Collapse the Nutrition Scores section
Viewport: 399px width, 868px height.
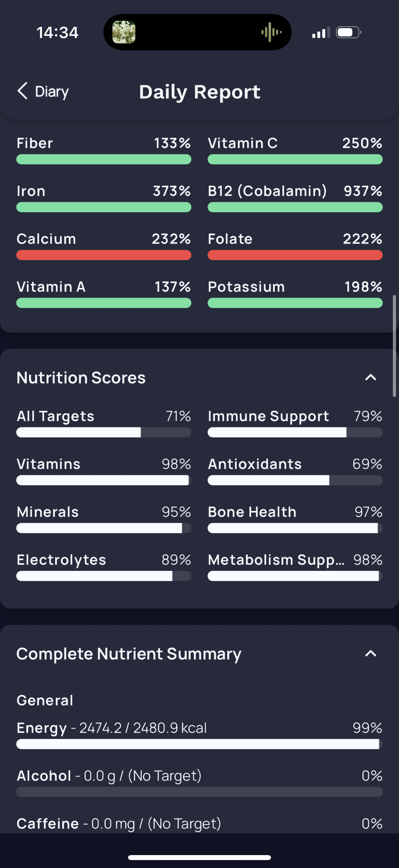pos(370,377)
